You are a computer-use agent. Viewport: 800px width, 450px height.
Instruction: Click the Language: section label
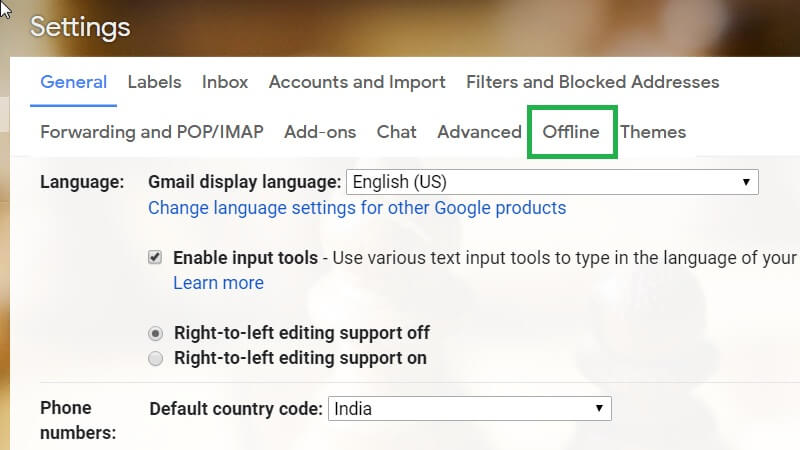click(82, 182)
